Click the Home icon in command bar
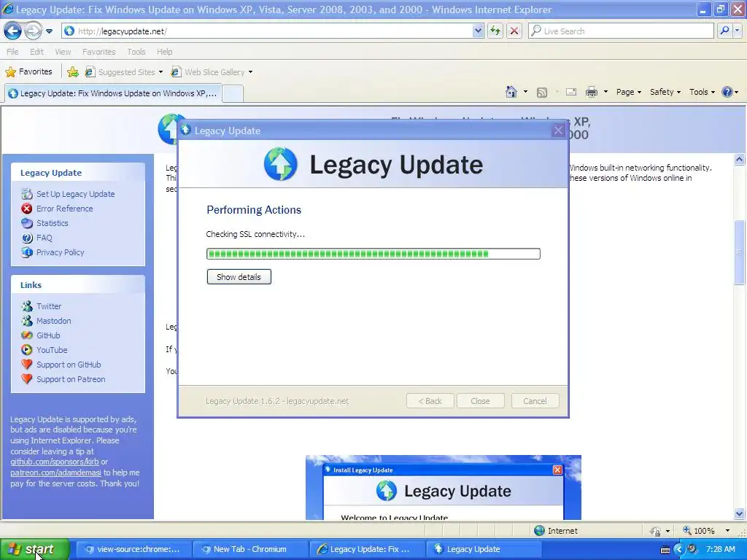The height and width of the screenshot is (560, 747). coord(511,91)
